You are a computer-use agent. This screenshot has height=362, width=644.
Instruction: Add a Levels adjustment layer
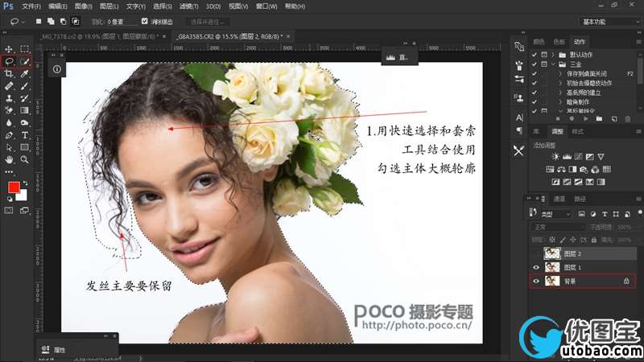[567, 157]
